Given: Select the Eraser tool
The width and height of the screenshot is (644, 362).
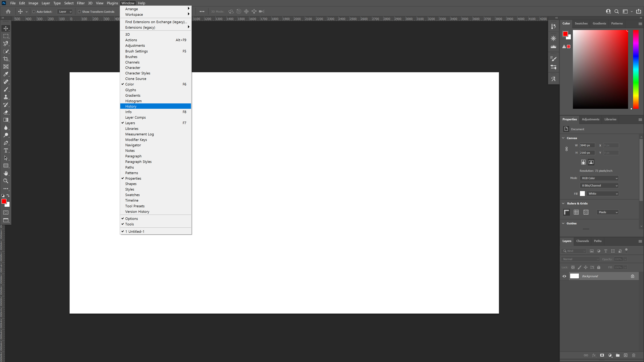Looking at the screenshot, I should point(6,112).
